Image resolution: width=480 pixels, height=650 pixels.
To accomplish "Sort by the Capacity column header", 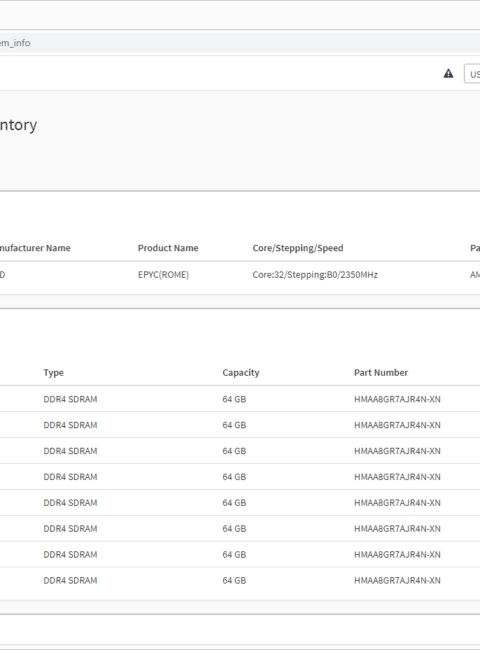I will click(x=241, y=372).
